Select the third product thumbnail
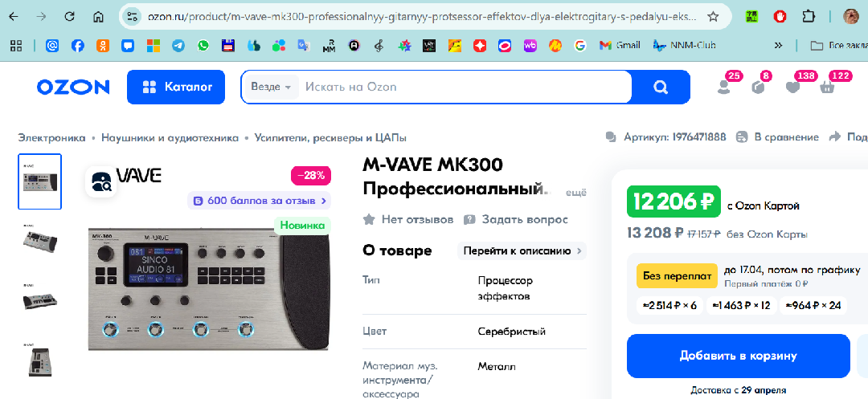 pyautogui.click(x=40, y=300)
